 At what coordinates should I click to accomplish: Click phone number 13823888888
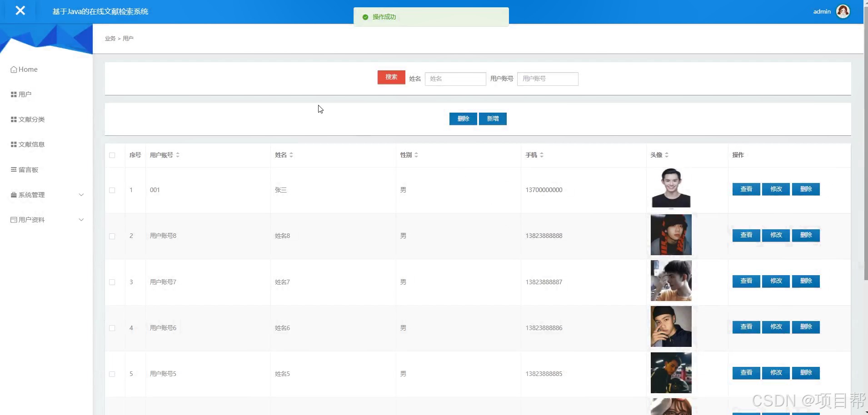point(544,236)
